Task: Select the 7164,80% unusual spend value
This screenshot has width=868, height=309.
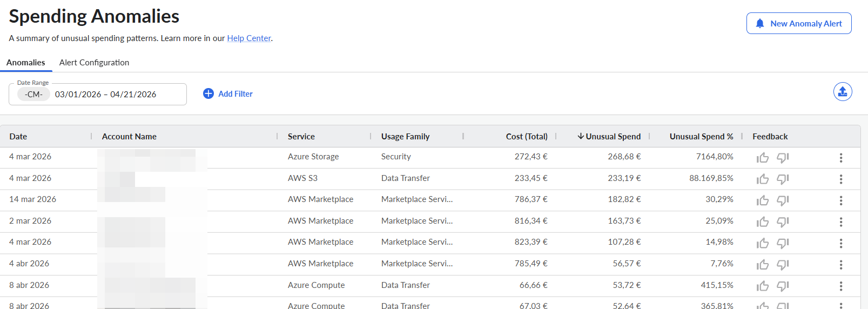Action: (x=715, y=157)
